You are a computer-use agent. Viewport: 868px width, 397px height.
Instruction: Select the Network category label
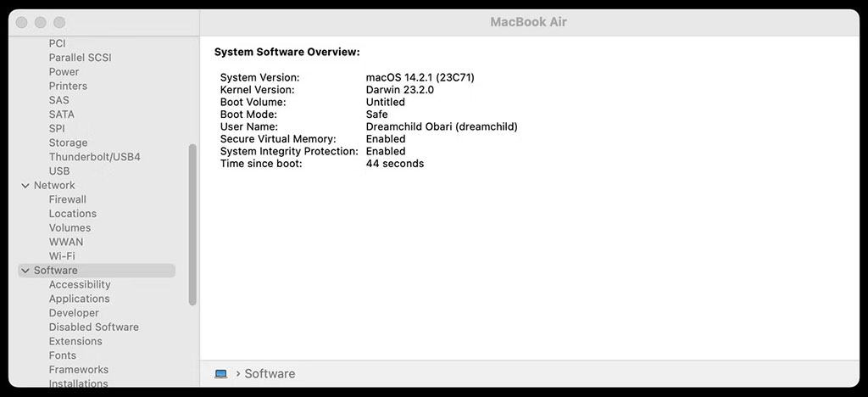pyautogui.click(x=54, y=186)
